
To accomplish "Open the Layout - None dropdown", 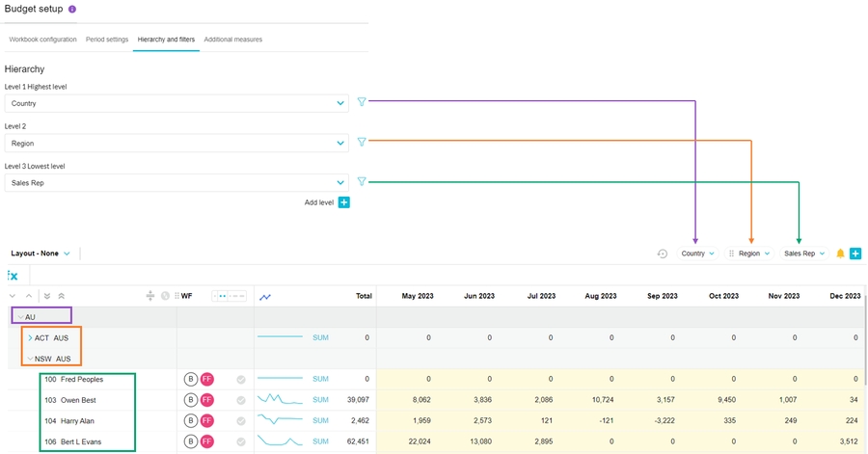I will click(41, 254).
